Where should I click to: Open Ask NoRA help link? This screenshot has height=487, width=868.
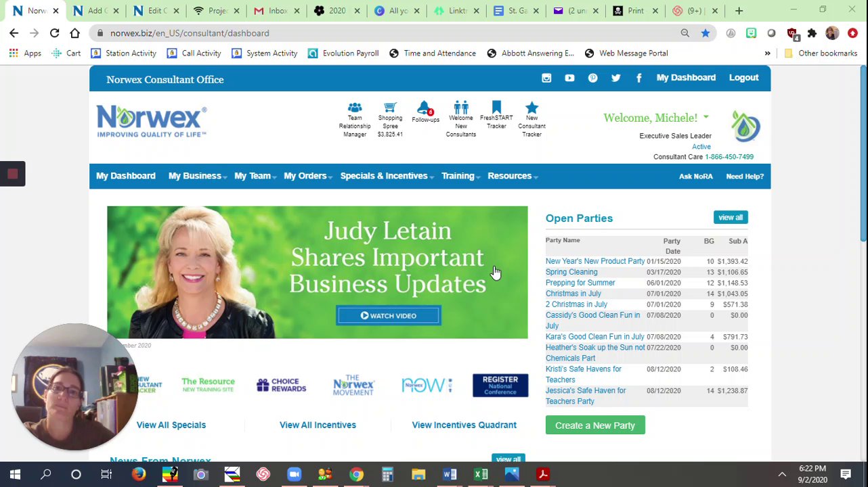(x=695, y=177)
